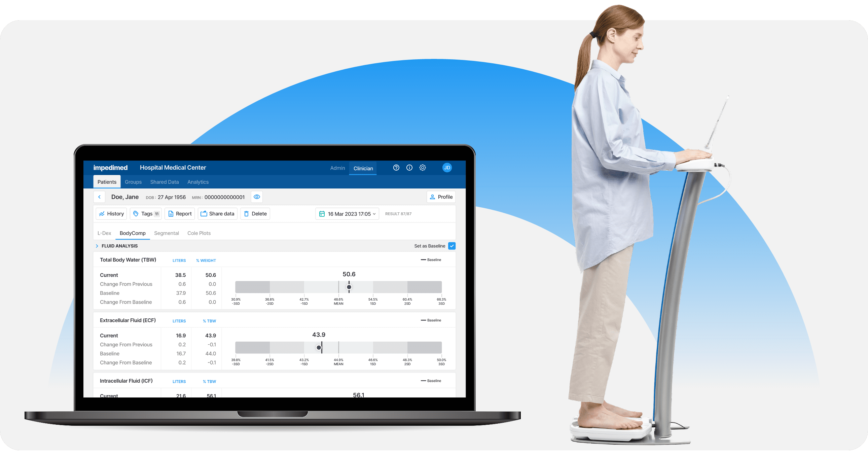This screenshot has width=868, height=451.
Task: Click the Analytics navigation item
Action: coord(197,182)
